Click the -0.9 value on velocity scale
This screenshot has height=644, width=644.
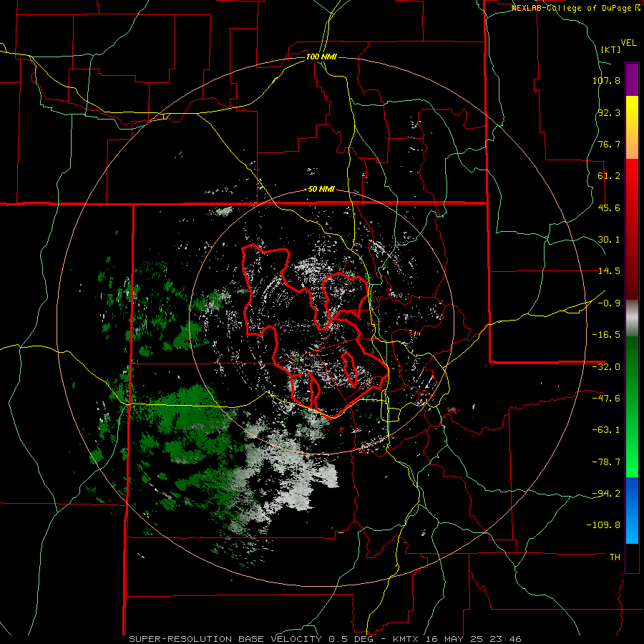click(x=609, y=303)
